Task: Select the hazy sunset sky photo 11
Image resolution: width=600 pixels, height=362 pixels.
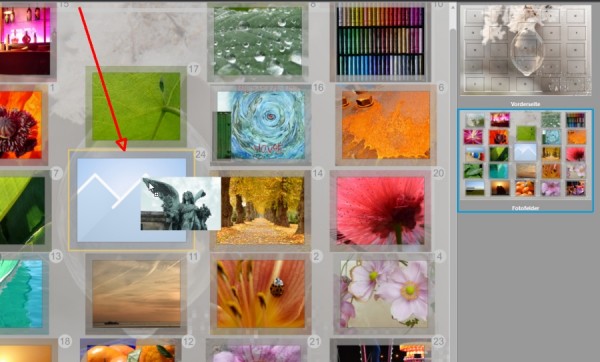Action: pos(136,294)
